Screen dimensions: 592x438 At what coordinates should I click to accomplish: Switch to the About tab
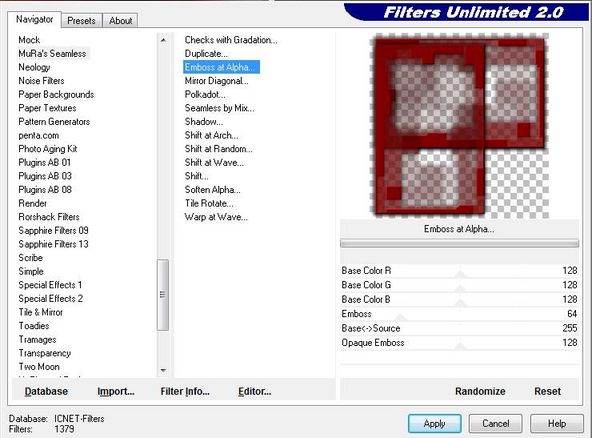coord(120,21)
